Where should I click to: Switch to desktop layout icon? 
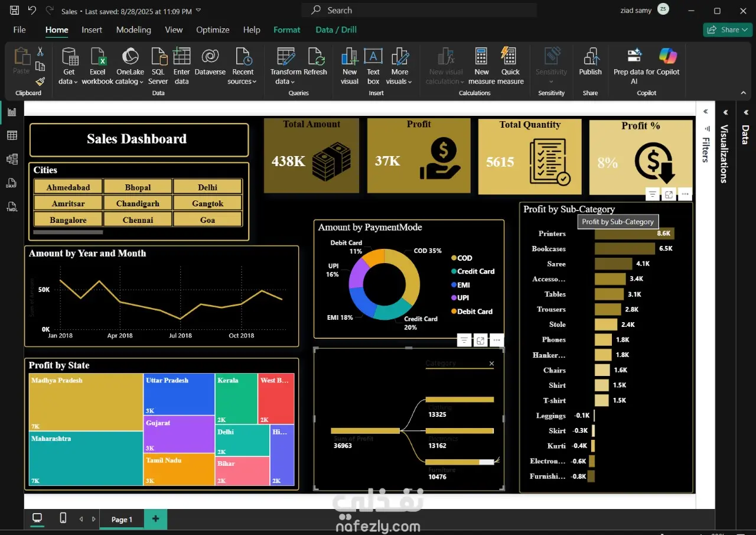point(37,518)
